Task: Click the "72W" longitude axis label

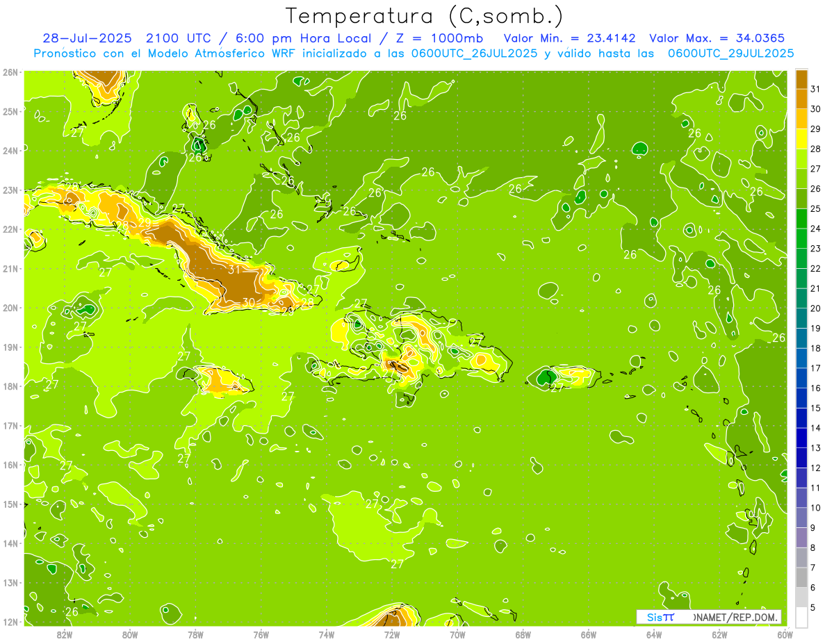Action: point(392,634)
